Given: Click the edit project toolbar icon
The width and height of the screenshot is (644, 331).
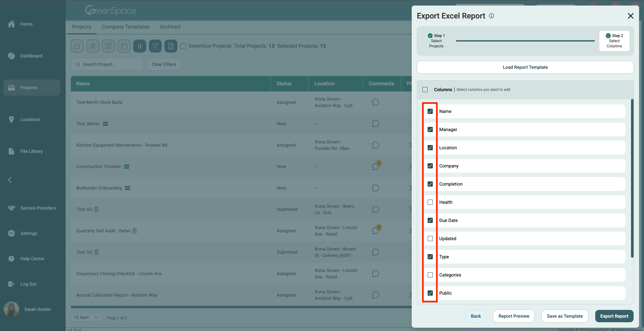Looking at the screenshot, I should [77, 46].
